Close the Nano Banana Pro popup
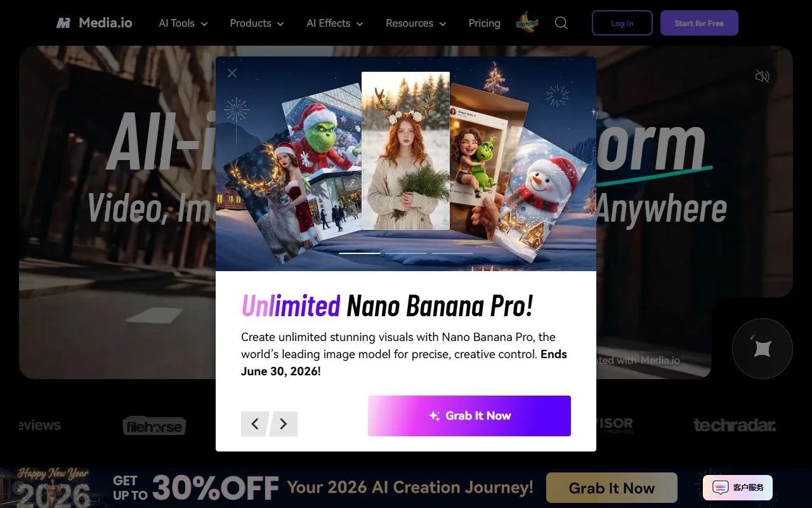 (x=232, y=73)
